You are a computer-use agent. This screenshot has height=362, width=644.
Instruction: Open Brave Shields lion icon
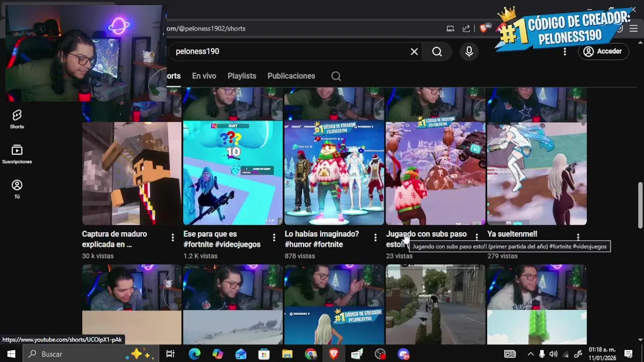(484, 29)
